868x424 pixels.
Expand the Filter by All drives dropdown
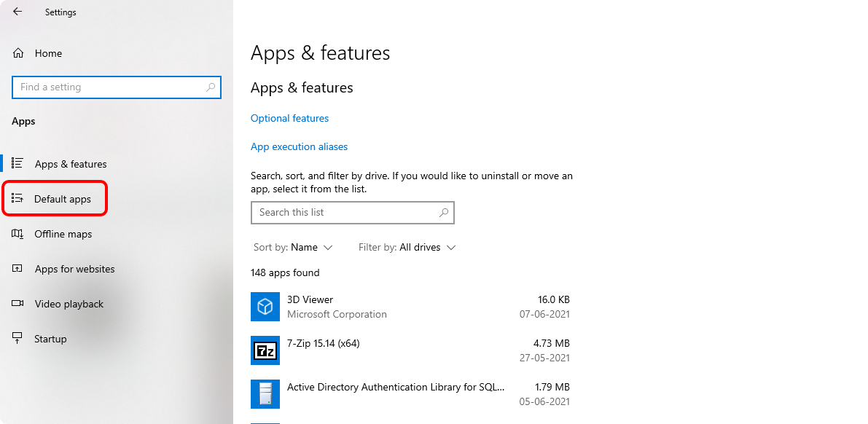point(407,248)
